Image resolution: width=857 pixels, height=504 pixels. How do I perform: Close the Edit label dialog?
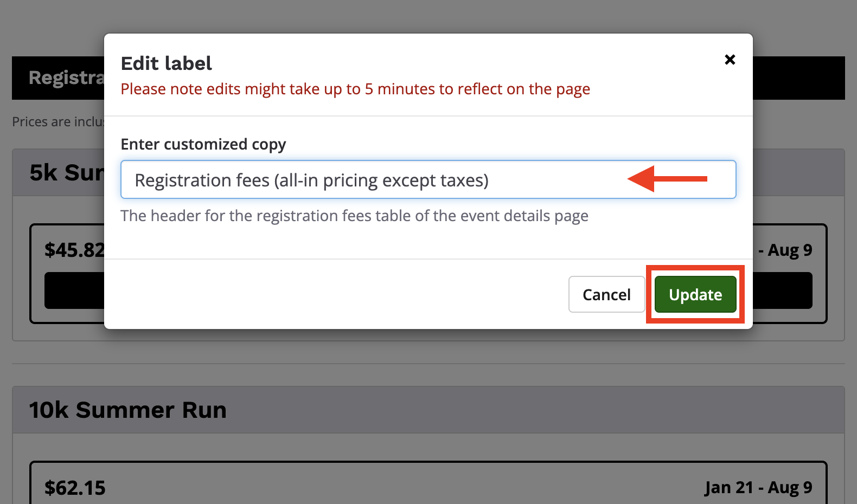pyautogui.click(x=730, y=60)
